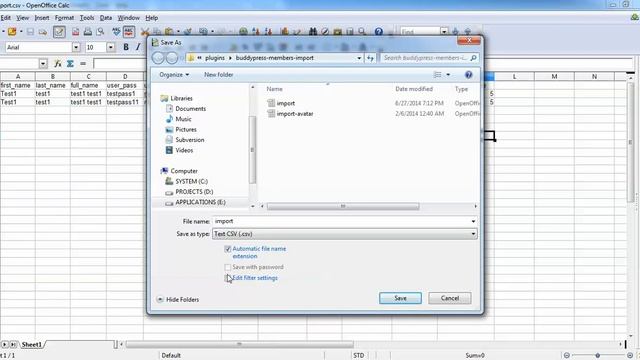This screenshot has width=640, height=360.
Task: Toggle the Edit File mode icon
Action: click(x=59, y=31)
